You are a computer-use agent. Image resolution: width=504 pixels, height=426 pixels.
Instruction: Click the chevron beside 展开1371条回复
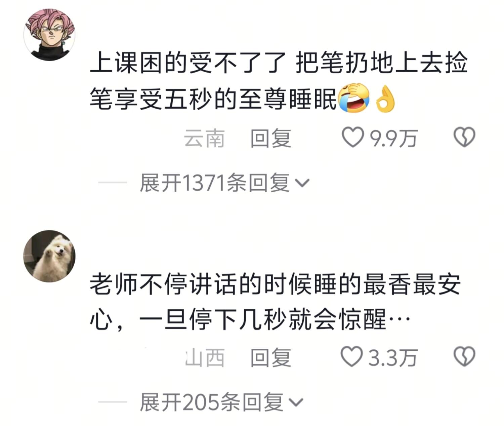click(302, 184)
